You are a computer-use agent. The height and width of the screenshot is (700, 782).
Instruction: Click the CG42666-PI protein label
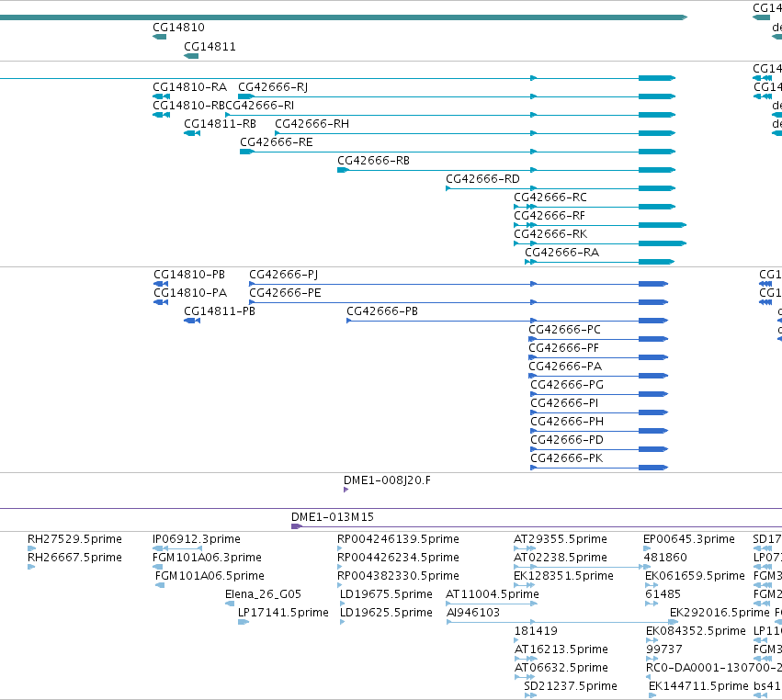pos(564,403)
